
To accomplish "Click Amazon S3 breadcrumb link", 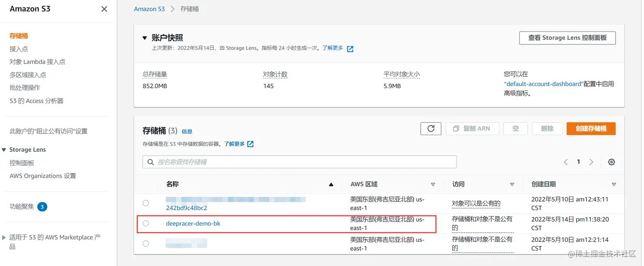I will 149,9.
